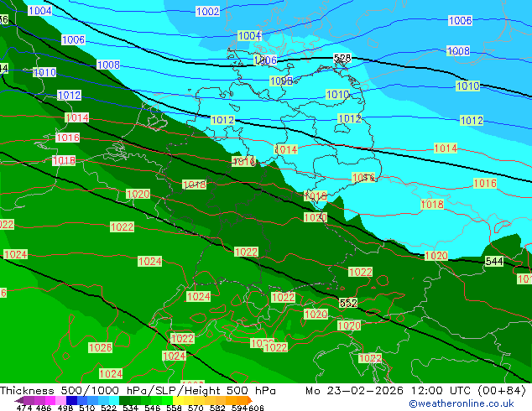Click the darkest green legend swatch

coord(124,401)
